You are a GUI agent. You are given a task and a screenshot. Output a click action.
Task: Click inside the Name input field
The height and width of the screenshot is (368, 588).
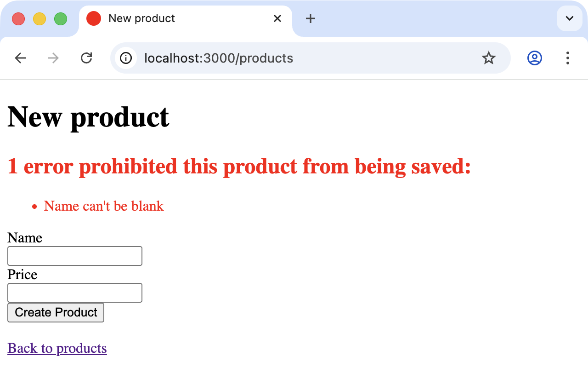[74, 256]
